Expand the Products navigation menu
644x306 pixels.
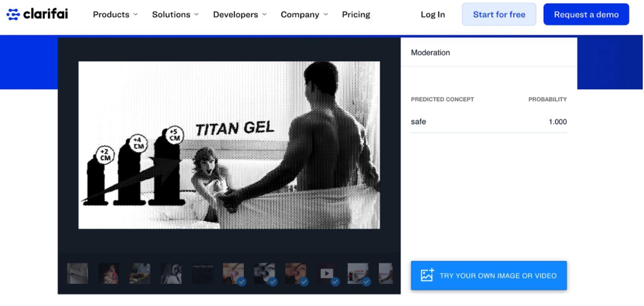pyautogui.click(x=115, y=14)
